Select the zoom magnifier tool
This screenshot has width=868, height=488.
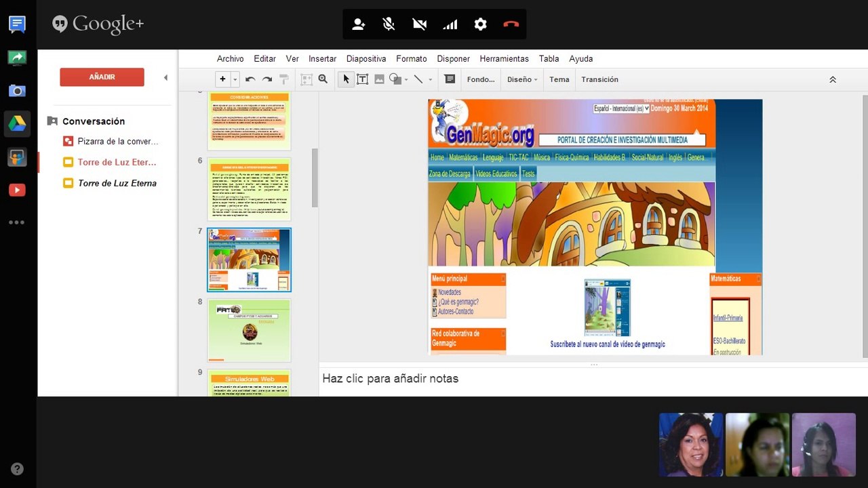point(323,79)
